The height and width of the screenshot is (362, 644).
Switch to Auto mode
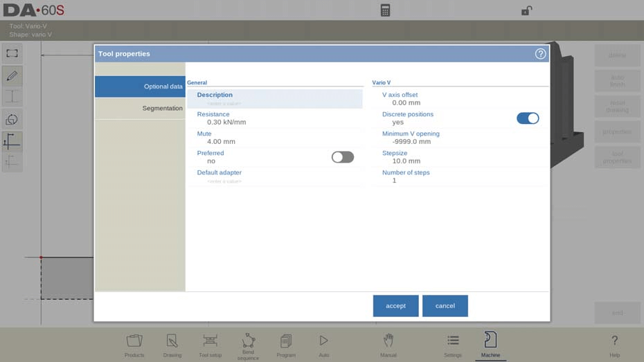323,345
